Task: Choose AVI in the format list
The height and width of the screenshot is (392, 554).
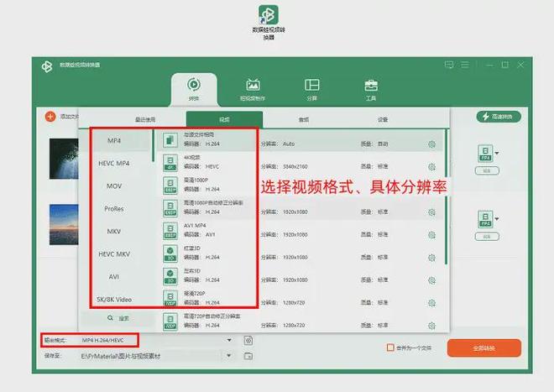Action: pyautogui.click(x=114, y=277)
